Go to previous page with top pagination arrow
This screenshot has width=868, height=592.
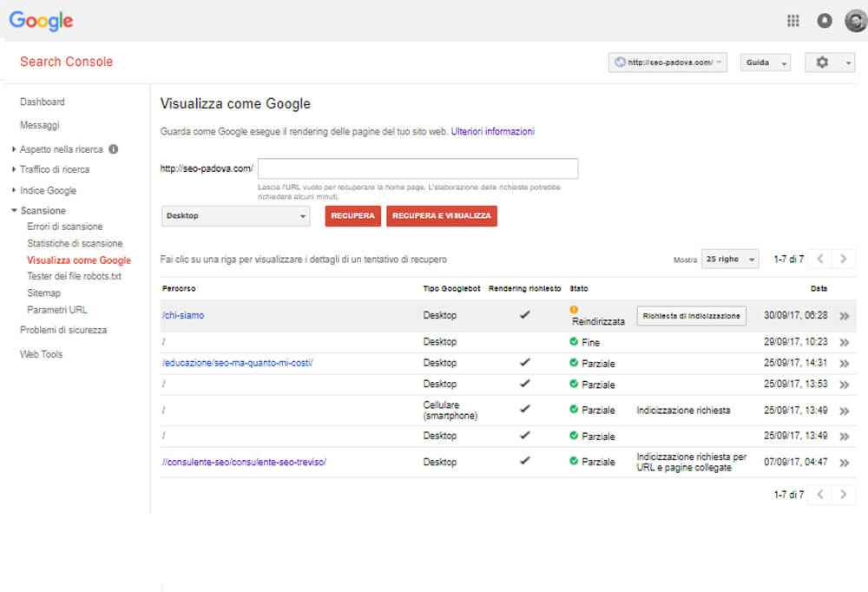tap(820, 259)
